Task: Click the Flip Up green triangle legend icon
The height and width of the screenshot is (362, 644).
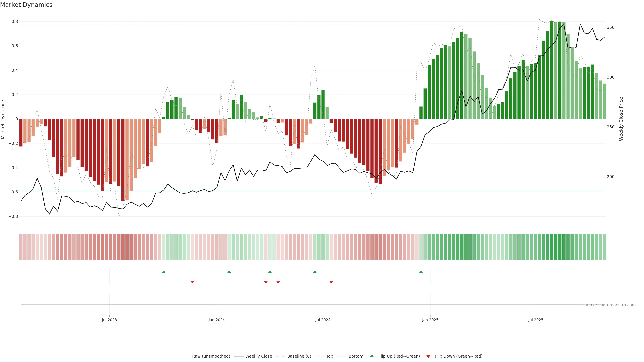Action: coord(372,356)
